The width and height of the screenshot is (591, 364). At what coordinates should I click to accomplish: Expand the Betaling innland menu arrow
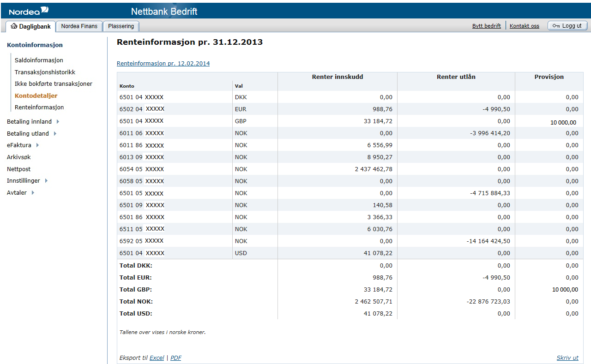point(58,122)
